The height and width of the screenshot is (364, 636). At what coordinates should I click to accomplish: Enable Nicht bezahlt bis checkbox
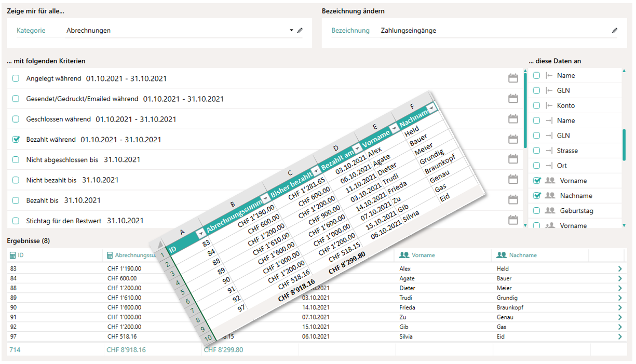16,180
